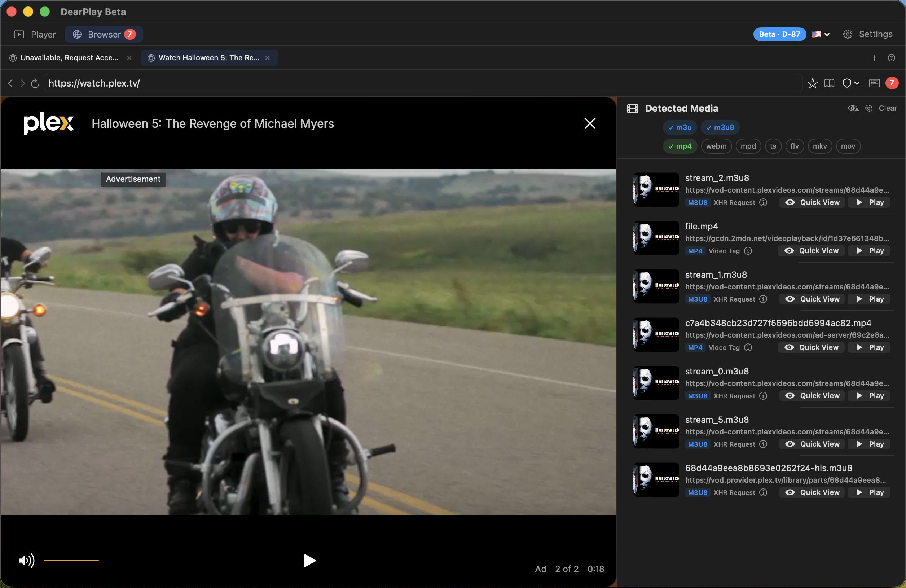Enable the mkv format filter

point(820,146)
